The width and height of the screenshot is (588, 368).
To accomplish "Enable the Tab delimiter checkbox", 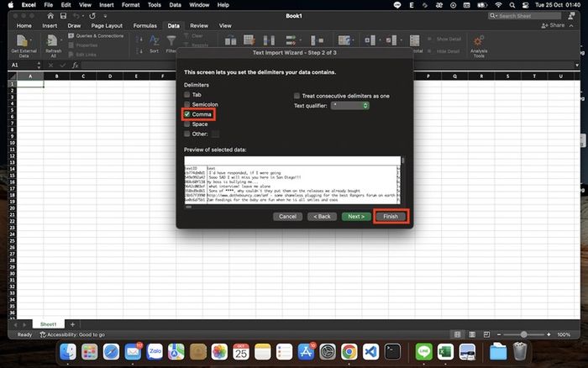I will click(x=187, y=95).
